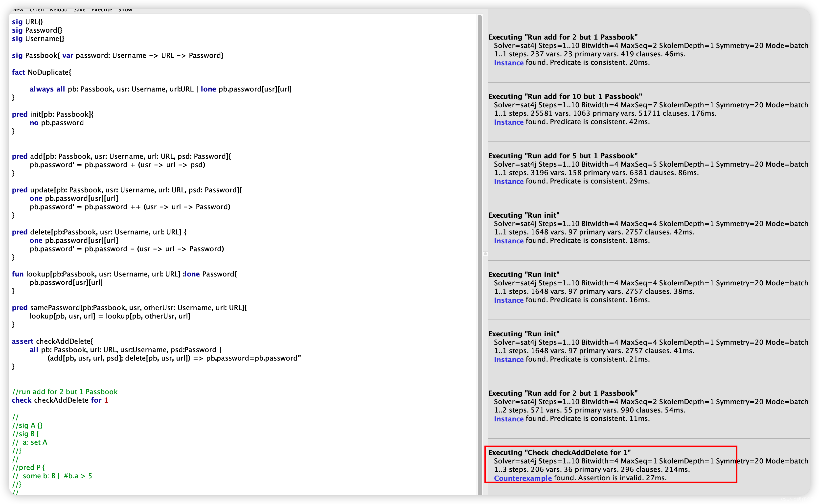Click 'pb.password[usr][url]' inside the lookup function
The image size is (819, 504).
point(66,282)
